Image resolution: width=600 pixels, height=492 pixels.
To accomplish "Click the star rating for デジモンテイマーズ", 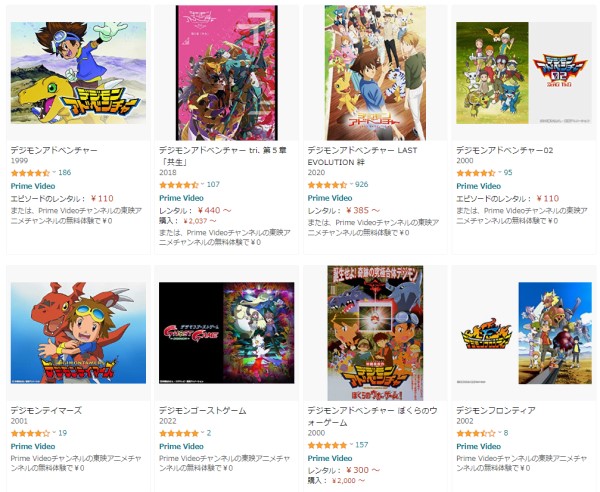I will (x=30, y=433).
